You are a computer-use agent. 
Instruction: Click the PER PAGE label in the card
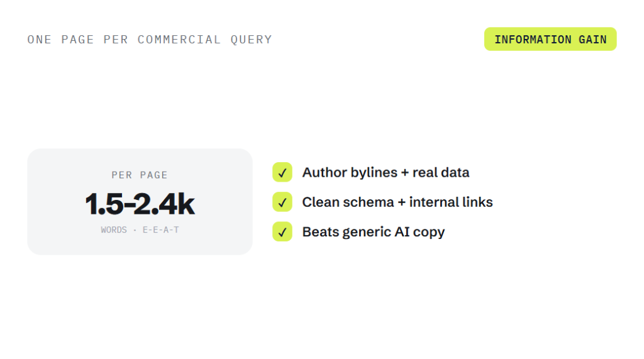tap(140, 175)
